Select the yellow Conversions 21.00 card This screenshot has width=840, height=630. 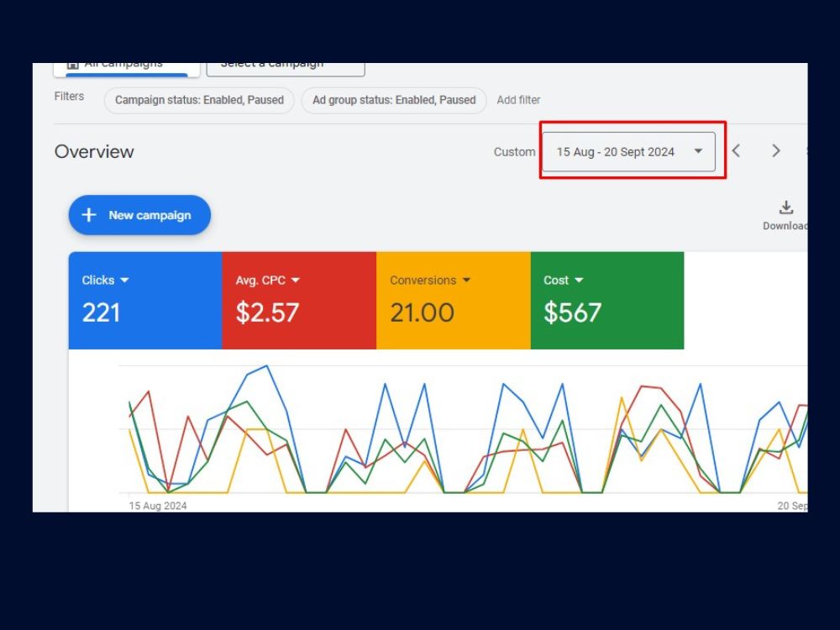click(454, 300)
